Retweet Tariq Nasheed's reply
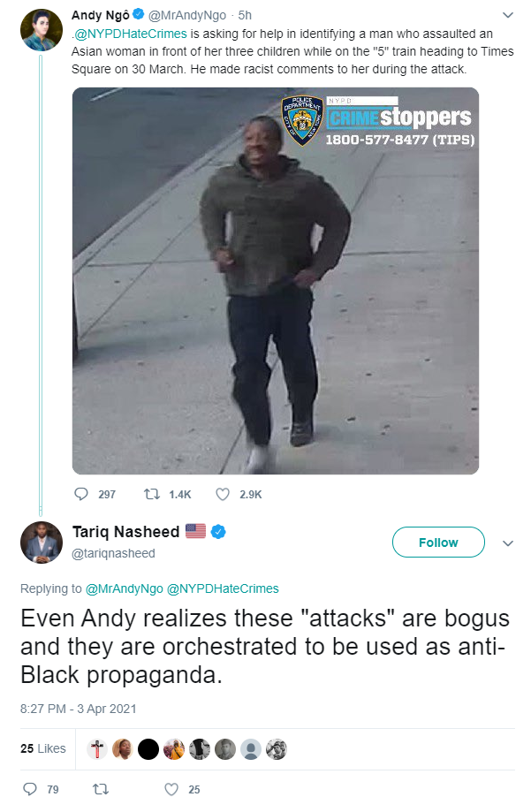531x812 pixels. pyautogui.click(x=101, y=789)
